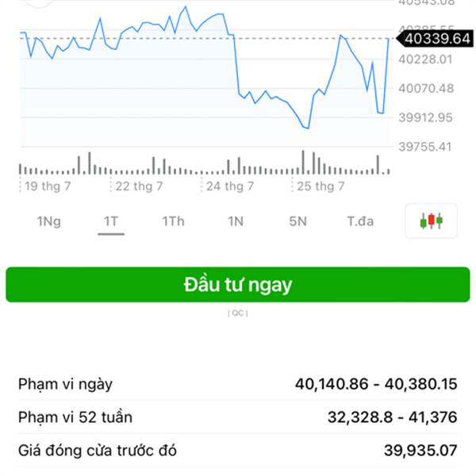Switch to the 1Th time range
The height and width of the screenshot is (476, 476).
pos(173,221)
